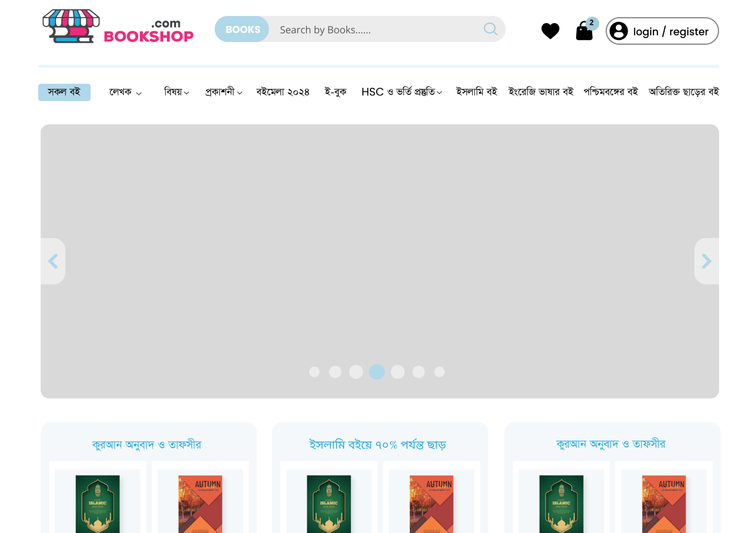This screenshot has height=533, width=756.
Task: Go to next banner slide arrow
Action: click(706, 261)
